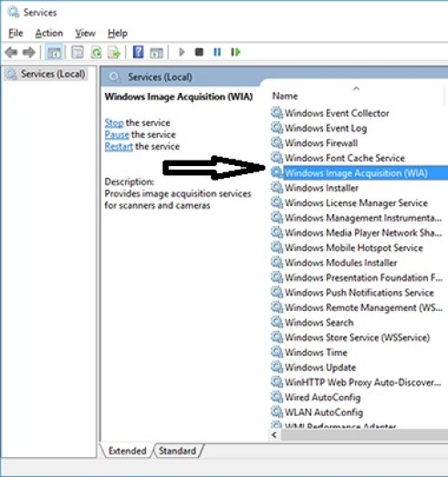Click gear icon beside Wired AutoConfig

pos(276,397)
